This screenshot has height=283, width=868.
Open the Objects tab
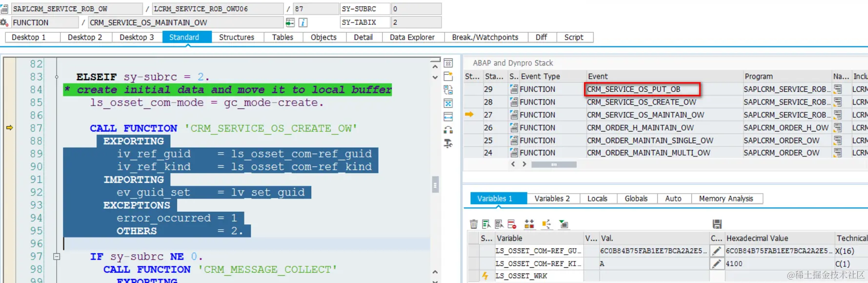pos(323,37)
